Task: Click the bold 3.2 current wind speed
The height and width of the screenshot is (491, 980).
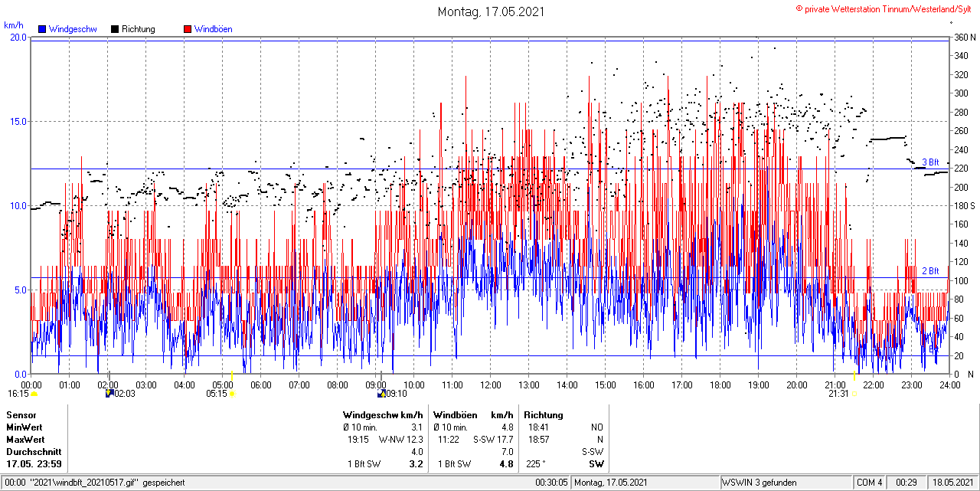Action: (416, 464)
